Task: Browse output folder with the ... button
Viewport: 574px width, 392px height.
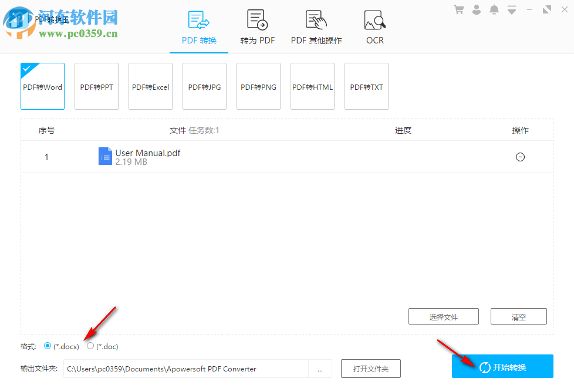Action: 320,369
